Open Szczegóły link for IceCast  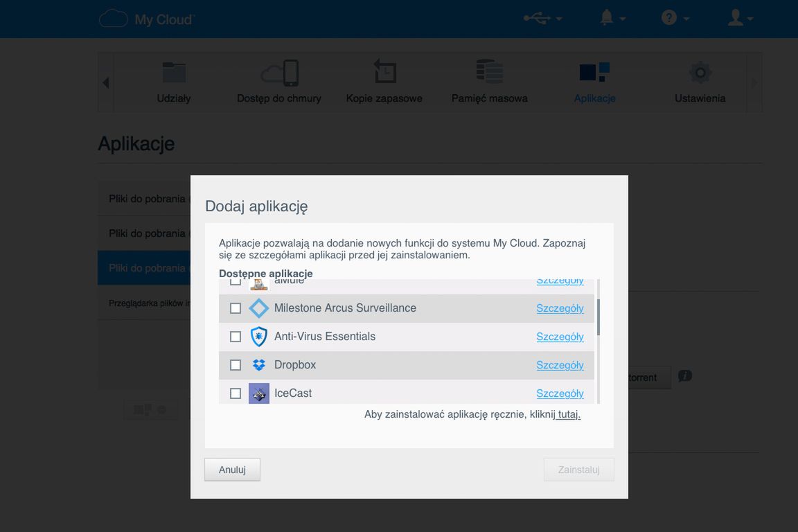pos(560,393)
